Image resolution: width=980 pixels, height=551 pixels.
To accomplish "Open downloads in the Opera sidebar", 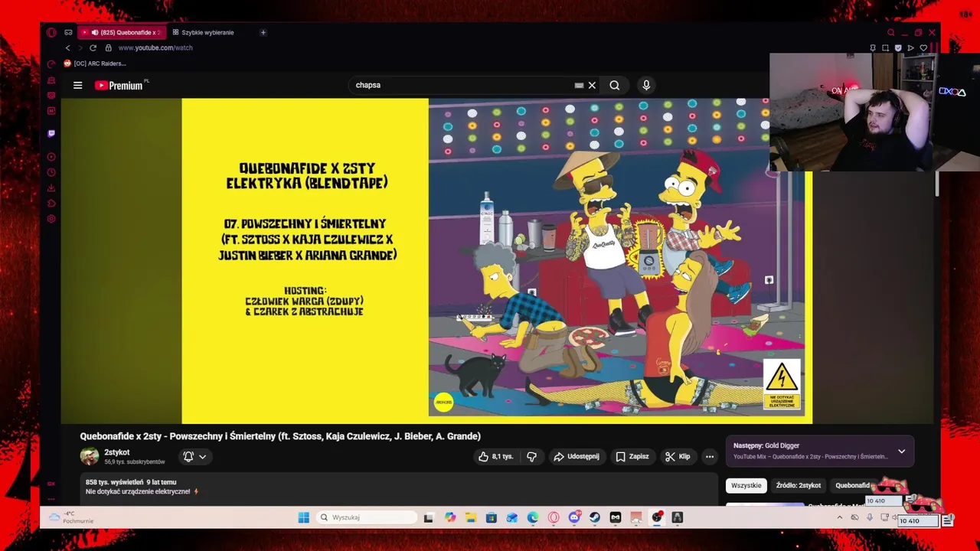I will pyautogui.click(x=51, y=187).
